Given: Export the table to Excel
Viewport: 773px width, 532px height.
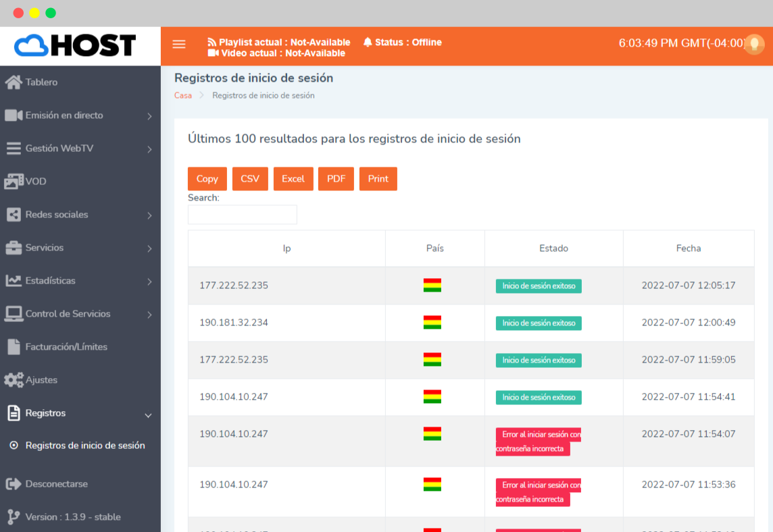Looking at the screenshot, I should [x=293, y=179].
